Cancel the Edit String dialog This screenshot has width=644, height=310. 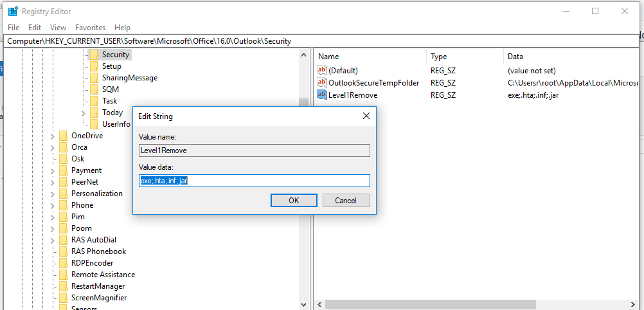click(x=346, y=200)
